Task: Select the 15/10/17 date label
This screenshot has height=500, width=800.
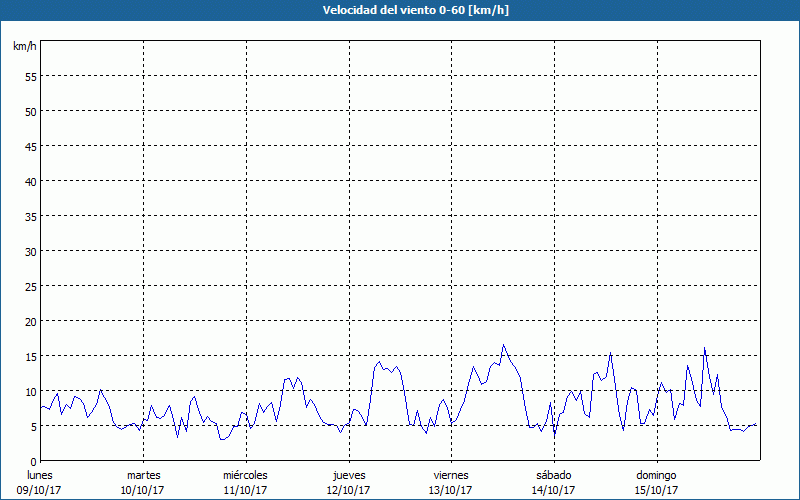Action: coord(655,490)
